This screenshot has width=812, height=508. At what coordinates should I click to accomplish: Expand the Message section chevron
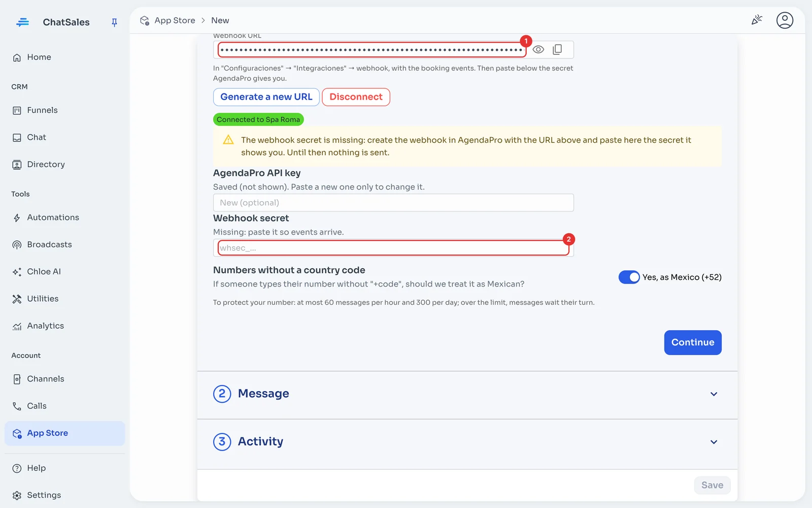tap(714, 394)
